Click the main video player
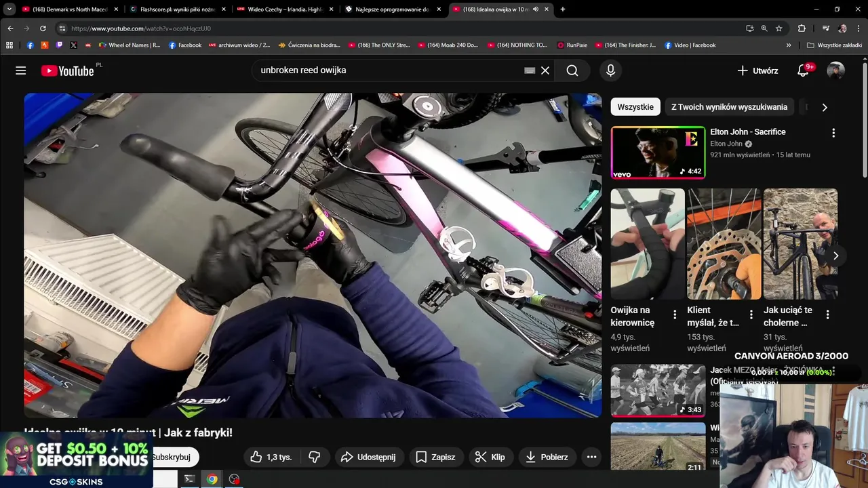 313,256
